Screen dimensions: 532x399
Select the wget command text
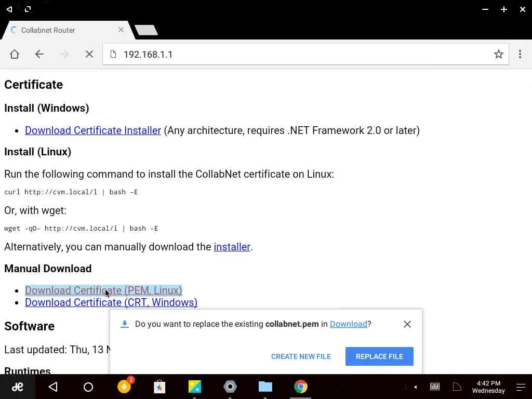[81, 229]
